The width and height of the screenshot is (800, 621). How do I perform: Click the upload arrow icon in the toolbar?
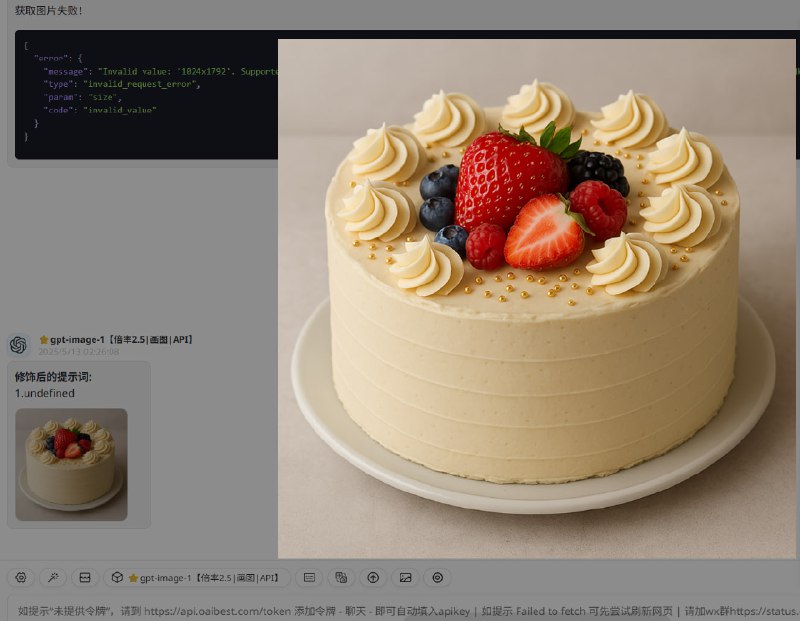tap(375, 578)
